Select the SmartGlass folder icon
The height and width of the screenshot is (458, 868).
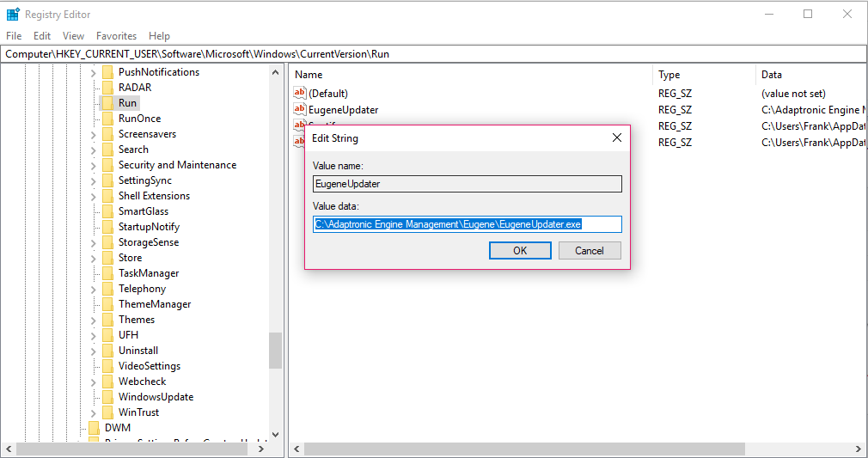click(108, 211)
